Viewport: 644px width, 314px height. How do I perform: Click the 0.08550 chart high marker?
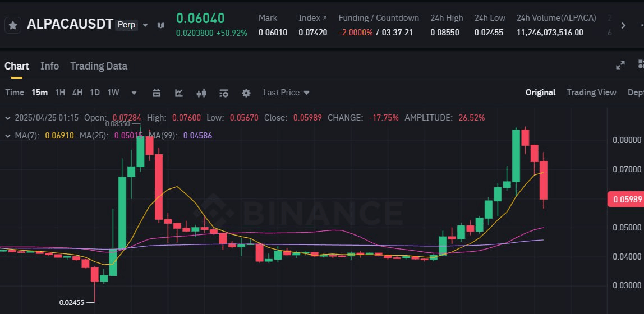point(117,123)
